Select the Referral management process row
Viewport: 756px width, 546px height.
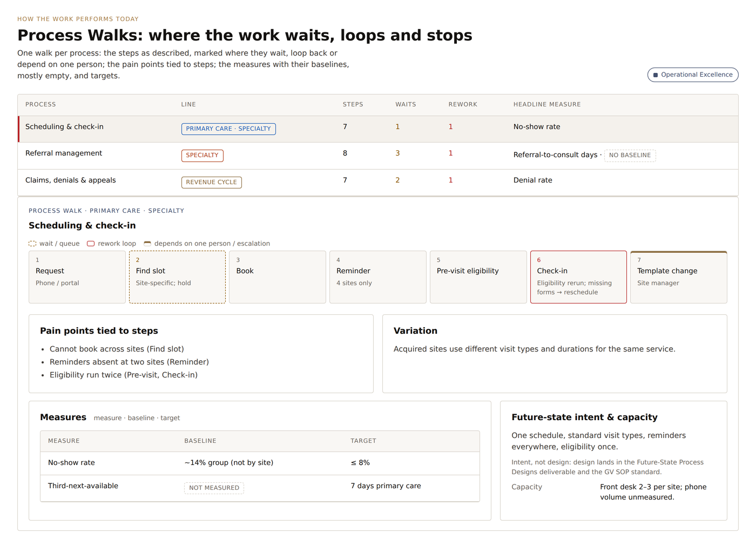coord(378,156)
